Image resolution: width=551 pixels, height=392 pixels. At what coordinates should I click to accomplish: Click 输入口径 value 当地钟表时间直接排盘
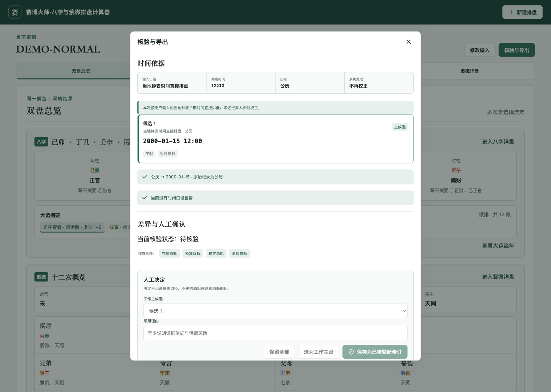[x=165, y=86]
